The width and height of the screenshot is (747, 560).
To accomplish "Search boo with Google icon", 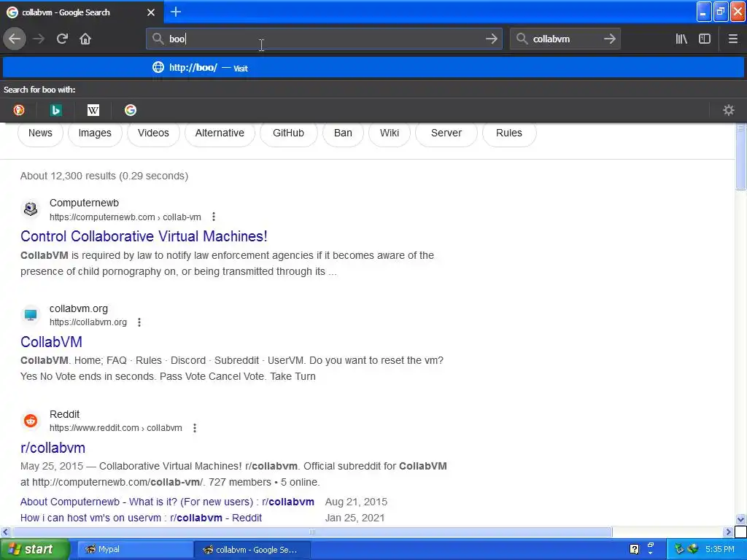I will coord(131,111).
